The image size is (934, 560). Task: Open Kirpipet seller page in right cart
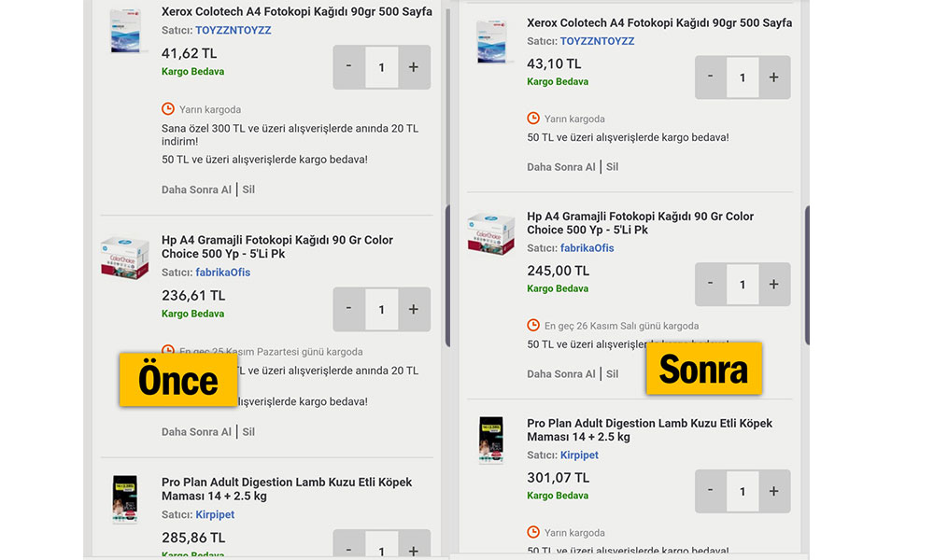tap(579, 455)
